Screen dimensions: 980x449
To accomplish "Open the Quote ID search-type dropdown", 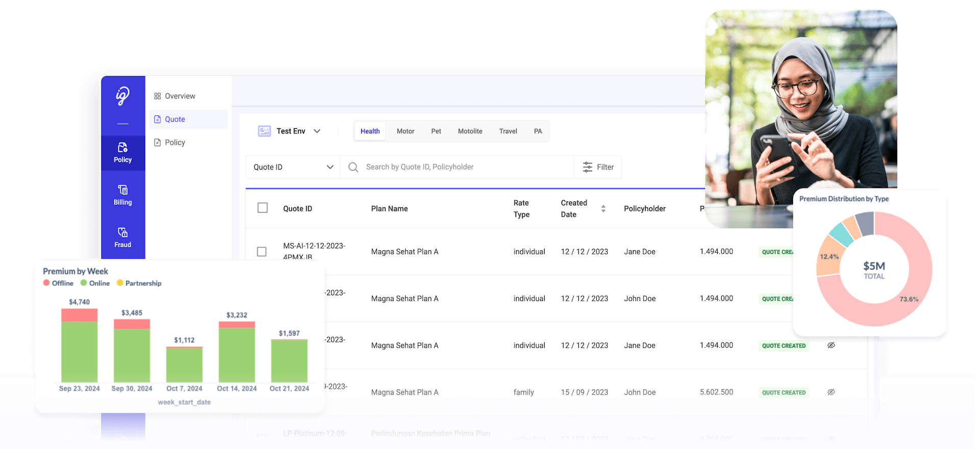I will pos(293,167).
